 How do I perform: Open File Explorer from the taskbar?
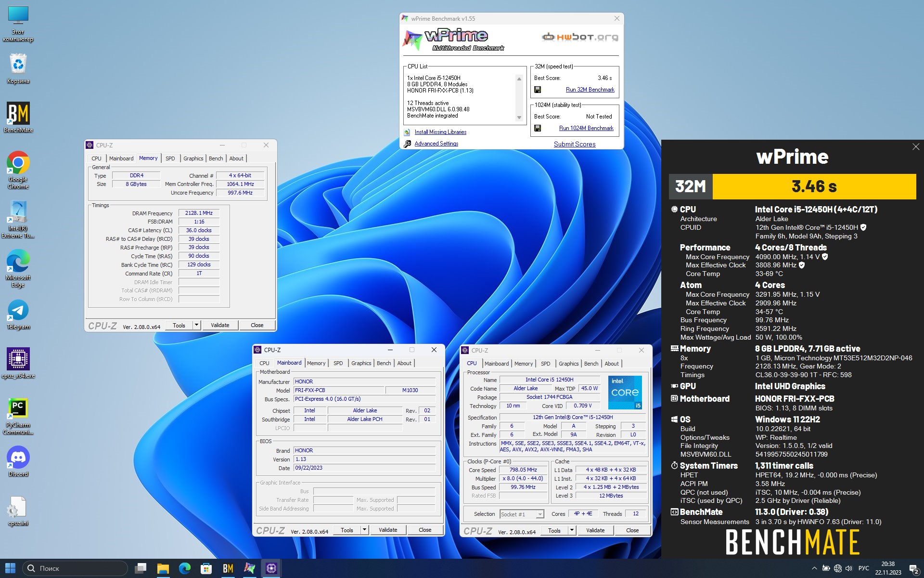tap(163, 568)
